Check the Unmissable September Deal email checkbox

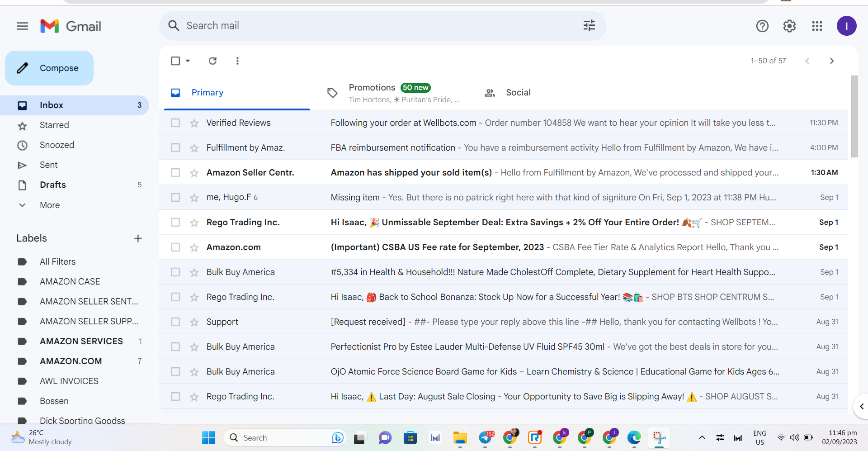pos(175,222)
